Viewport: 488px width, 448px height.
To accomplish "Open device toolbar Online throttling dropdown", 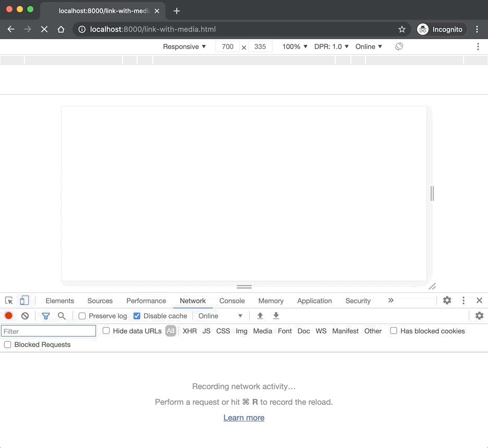I will point(369,47).
